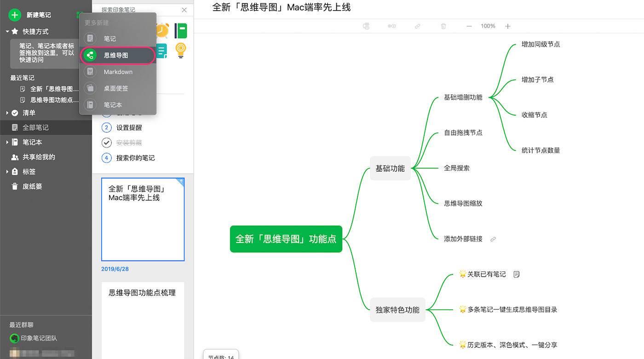
Task: Expand the 标签 section triangle
Action: tap(7, 172)
